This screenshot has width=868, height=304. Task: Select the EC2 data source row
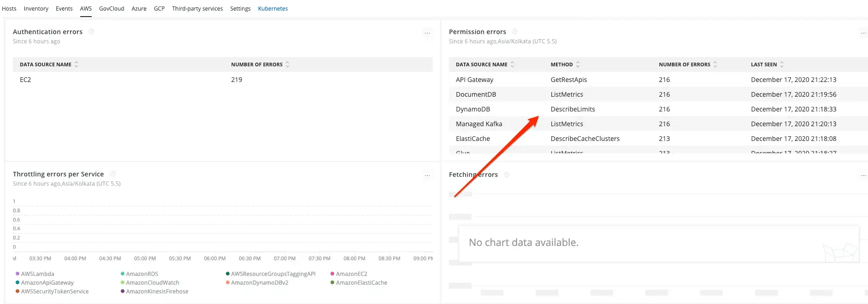pyautogui.click(x=25, y=80)
